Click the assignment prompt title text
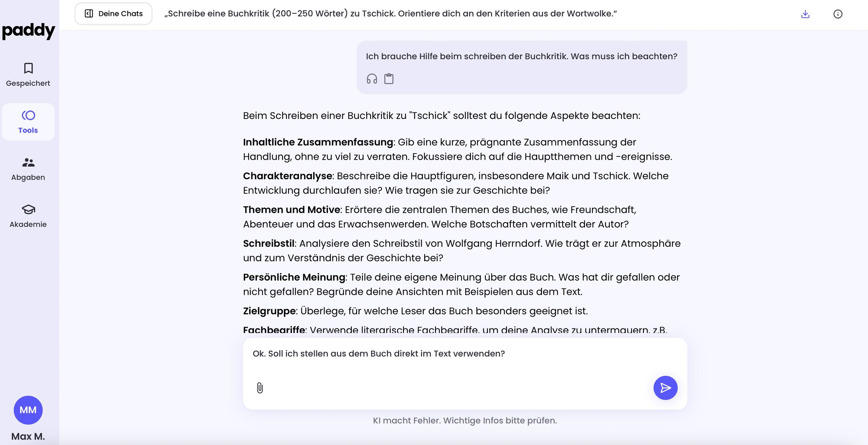 [x=390, y=14]
